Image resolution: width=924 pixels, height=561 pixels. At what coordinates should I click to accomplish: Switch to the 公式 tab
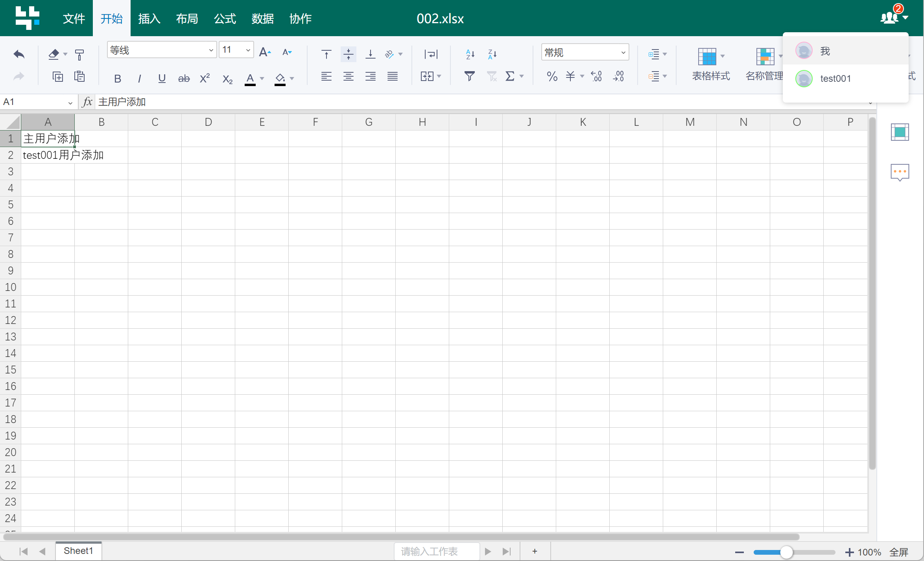coord(225,18)
